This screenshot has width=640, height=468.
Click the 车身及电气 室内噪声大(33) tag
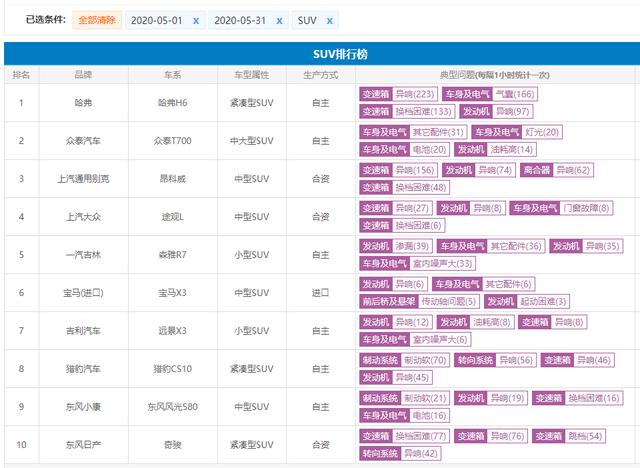[x=418, y=263]
